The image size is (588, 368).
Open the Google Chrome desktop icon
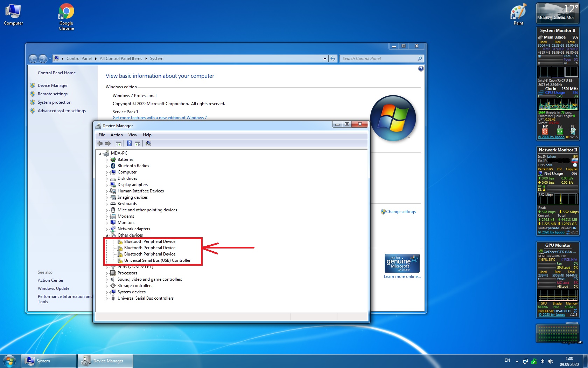pyautogui.click(x=66, y=17)
